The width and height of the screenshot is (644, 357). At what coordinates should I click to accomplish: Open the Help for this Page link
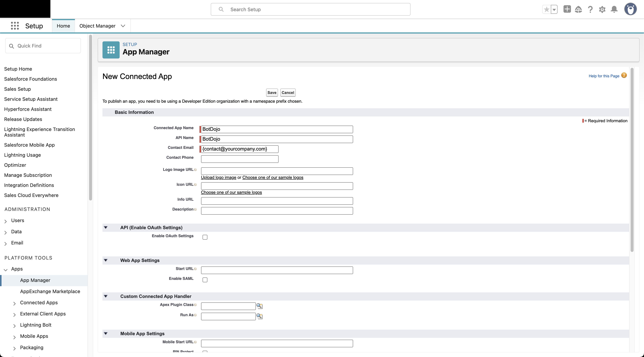[x=604, y=76]
